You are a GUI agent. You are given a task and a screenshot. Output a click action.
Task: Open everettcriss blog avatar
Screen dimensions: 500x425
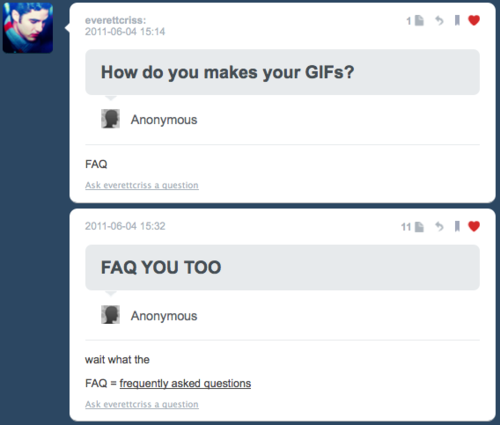(28, 28)
